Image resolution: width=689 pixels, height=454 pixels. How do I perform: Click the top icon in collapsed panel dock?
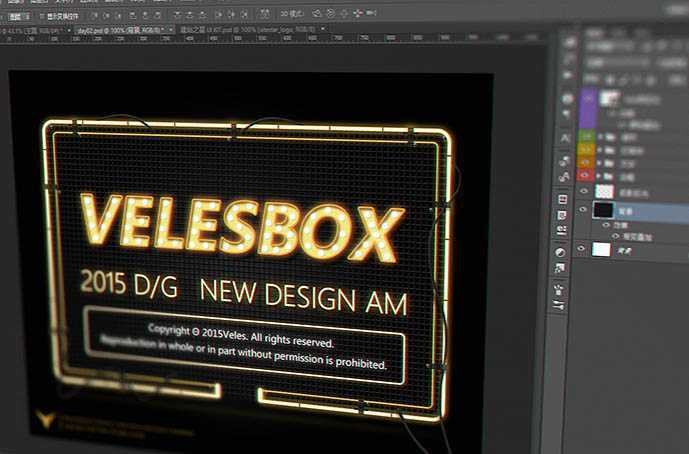click(x=570, y=42)
